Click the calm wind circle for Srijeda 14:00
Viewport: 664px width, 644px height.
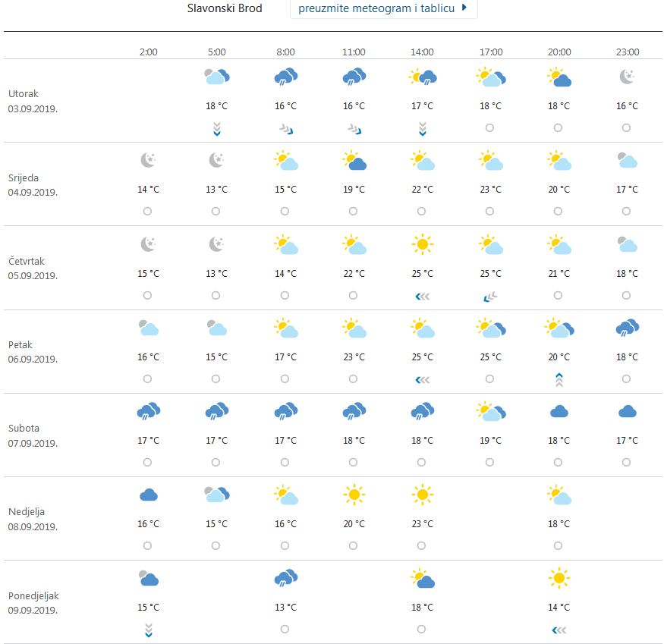pyautogui.click(x=421, y=211)
